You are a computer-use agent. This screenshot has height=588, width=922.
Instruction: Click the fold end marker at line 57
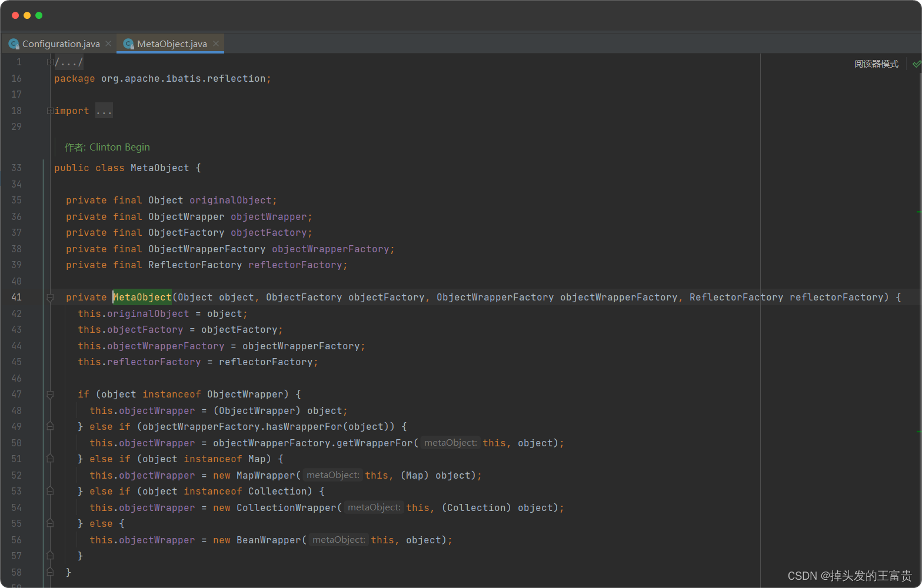coord(50,556)
